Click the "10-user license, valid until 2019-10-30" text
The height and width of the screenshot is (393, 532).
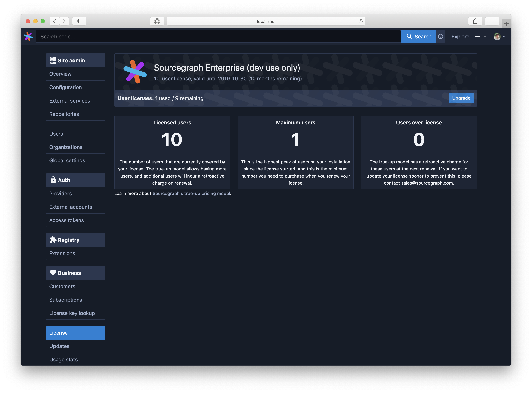(200, 79)
